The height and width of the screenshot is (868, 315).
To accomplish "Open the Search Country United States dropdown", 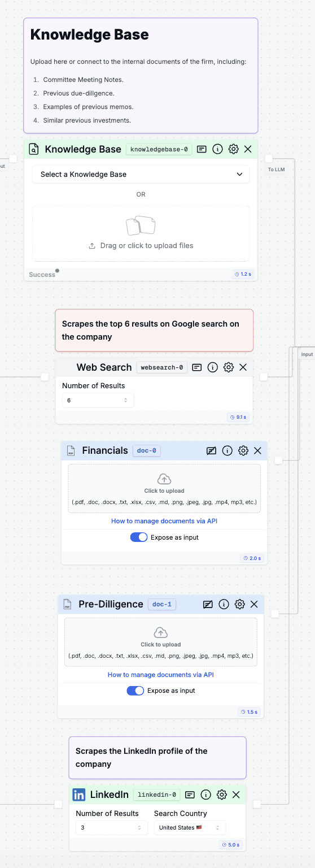I will pyautogui.click(x=190, y=828).
